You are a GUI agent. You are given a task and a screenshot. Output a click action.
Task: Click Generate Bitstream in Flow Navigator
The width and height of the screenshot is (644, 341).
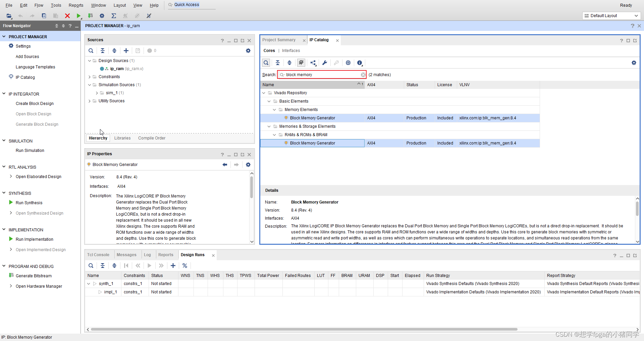point(34,276)
